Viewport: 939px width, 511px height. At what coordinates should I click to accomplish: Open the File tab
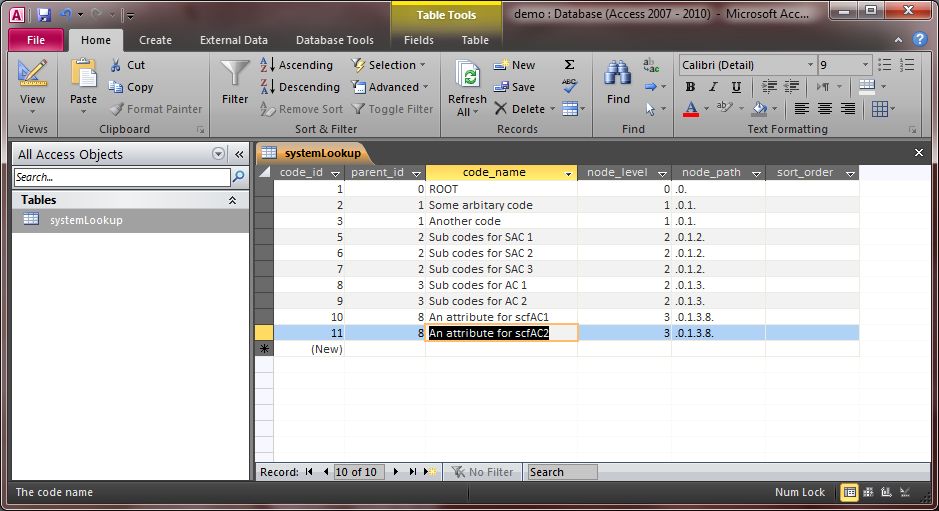(36, 40)
